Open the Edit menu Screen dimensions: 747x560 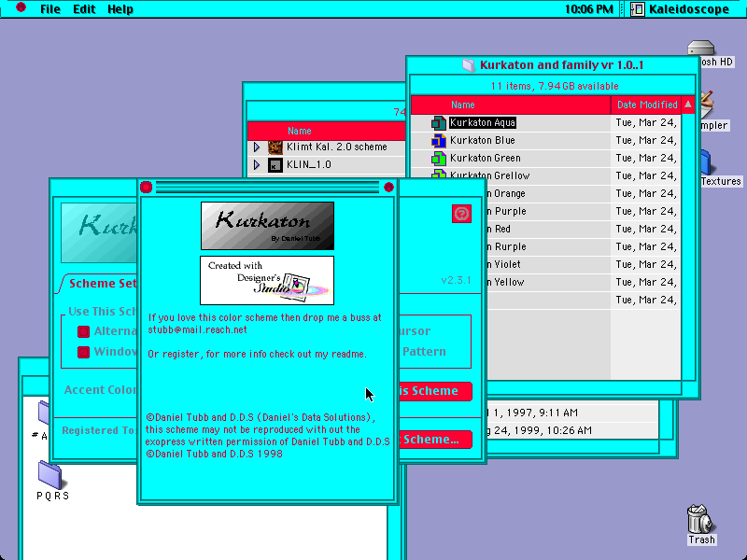[84, 9]
